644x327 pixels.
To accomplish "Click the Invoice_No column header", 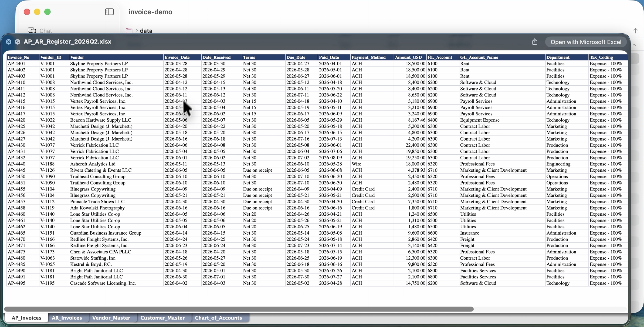I will point(23,57).
